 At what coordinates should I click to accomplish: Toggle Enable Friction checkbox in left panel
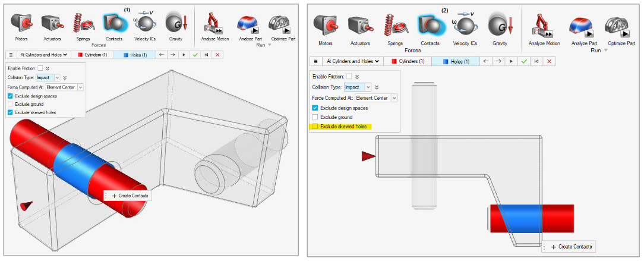coord(40,68)
